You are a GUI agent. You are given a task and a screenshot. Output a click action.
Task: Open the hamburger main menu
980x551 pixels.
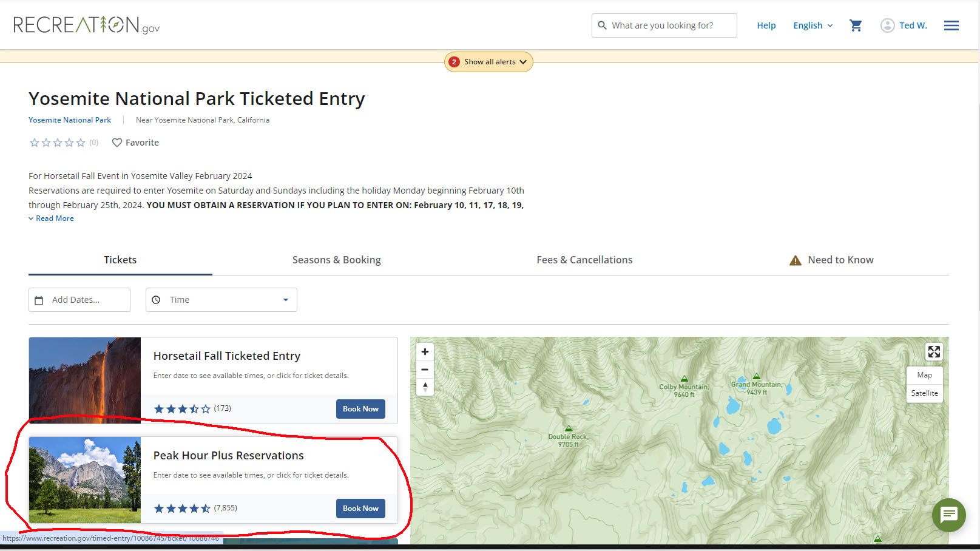951,25
